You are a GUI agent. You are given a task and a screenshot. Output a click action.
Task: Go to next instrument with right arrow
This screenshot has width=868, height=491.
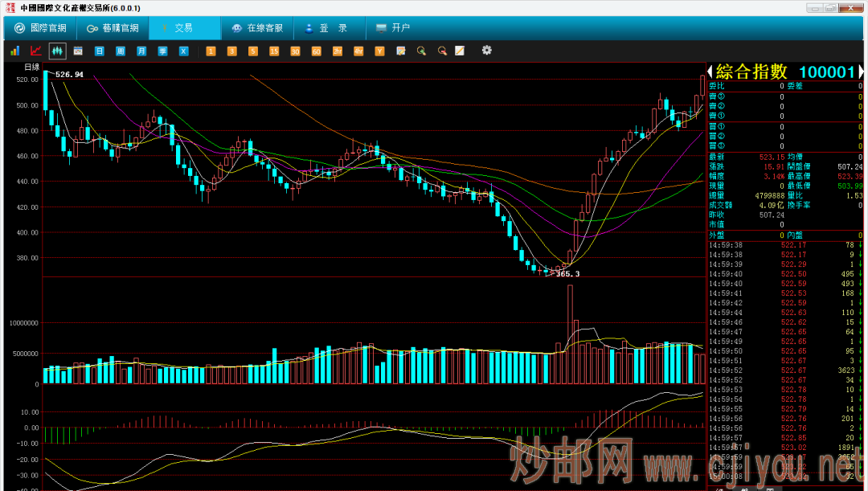coord(862,72)
